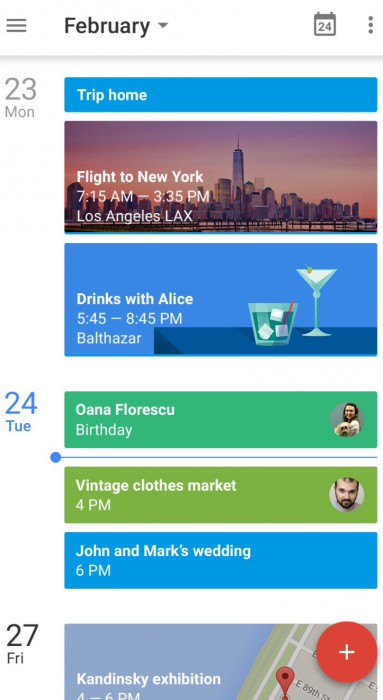Open the Flight to New York event
Viewport: 383px width, 700px height.
tap(221, 177)
